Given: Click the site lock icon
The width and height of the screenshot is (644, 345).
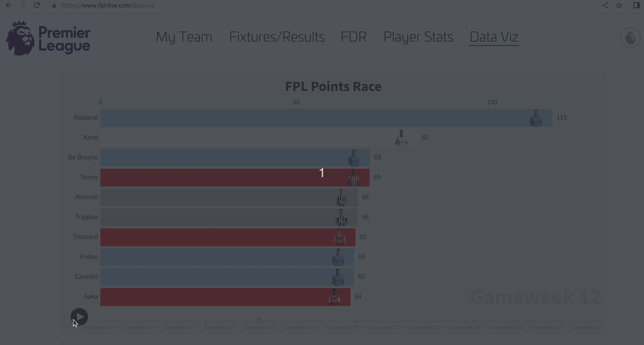Looking at the screenshot, I should (54, 5).
